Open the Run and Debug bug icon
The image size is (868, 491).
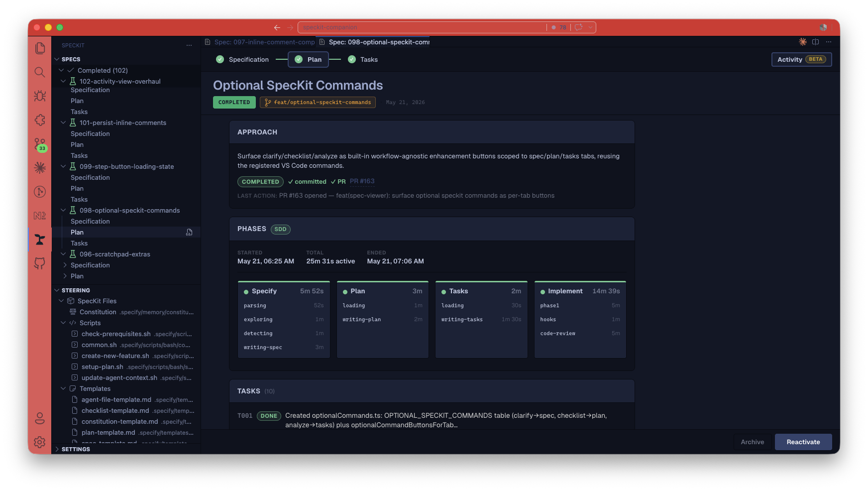pyautogui.click(x=40, y=96)
